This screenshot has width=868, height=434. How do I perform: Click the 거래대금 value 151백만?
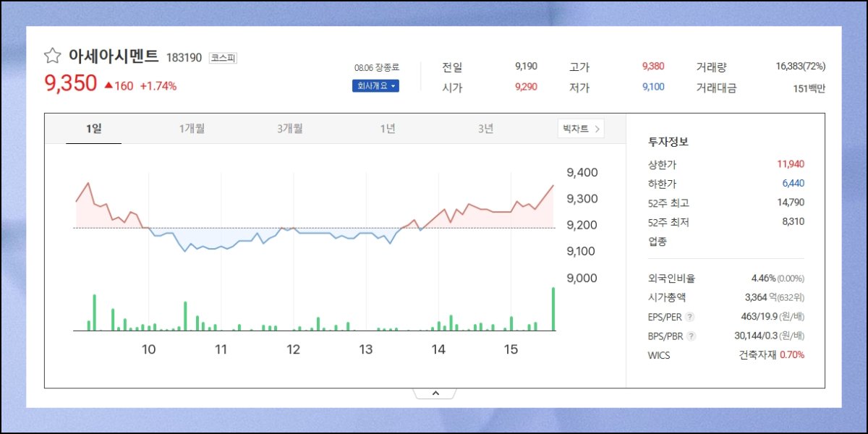point(809,88)
